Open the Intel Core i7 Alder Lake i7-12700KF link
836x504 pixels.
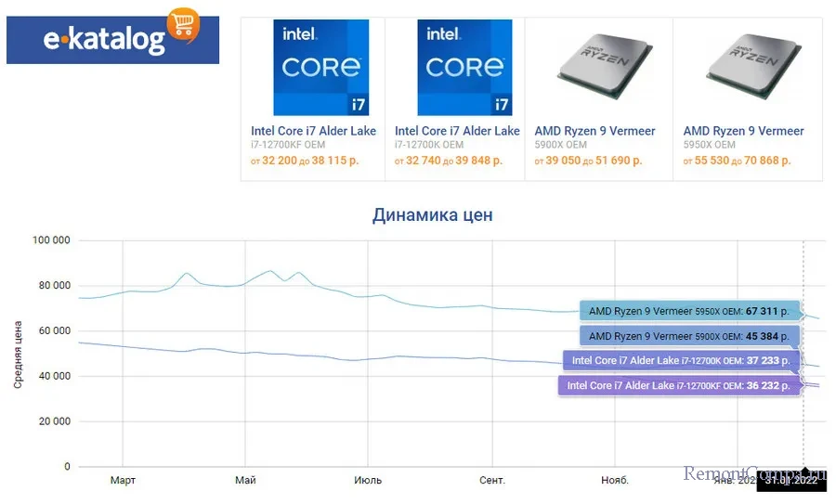313,131
